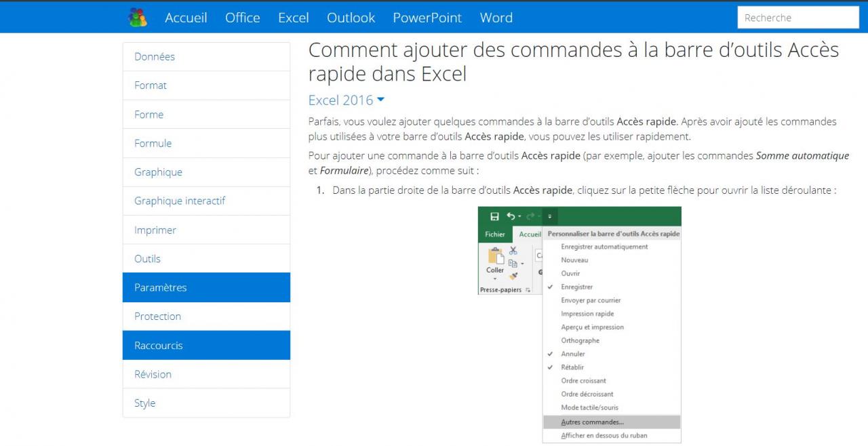Image resolution: width=868 pixels, height=446 pixels.
Task: Open the Imprimer category
Action: coord(206,230)
